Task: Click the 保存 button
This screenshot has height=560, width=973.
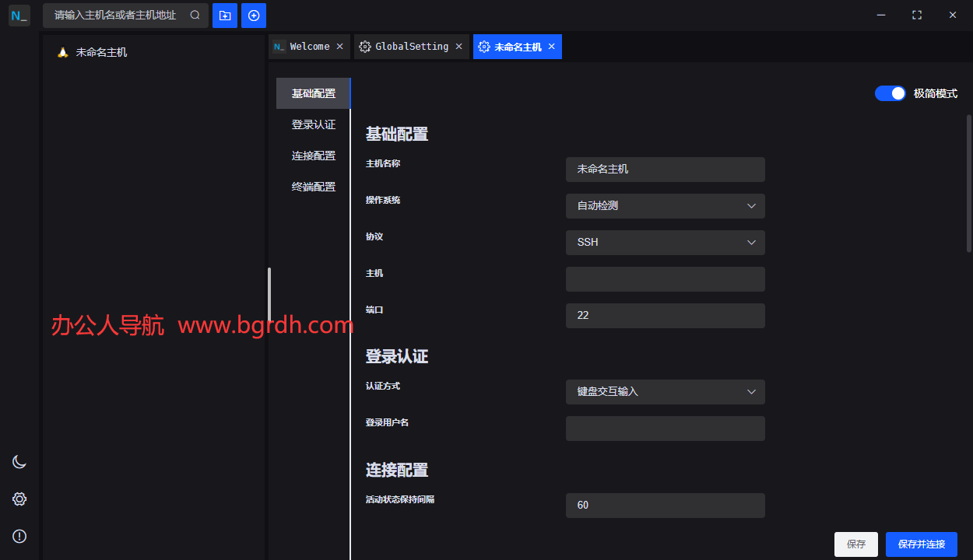Action: [x=855, y=544]
